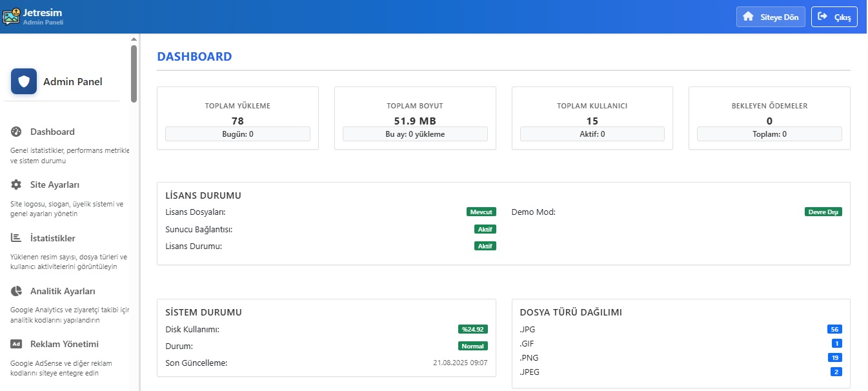Click the Demo Mod label
The width and height of the screenshot is (868, 391).
[533, 212]
